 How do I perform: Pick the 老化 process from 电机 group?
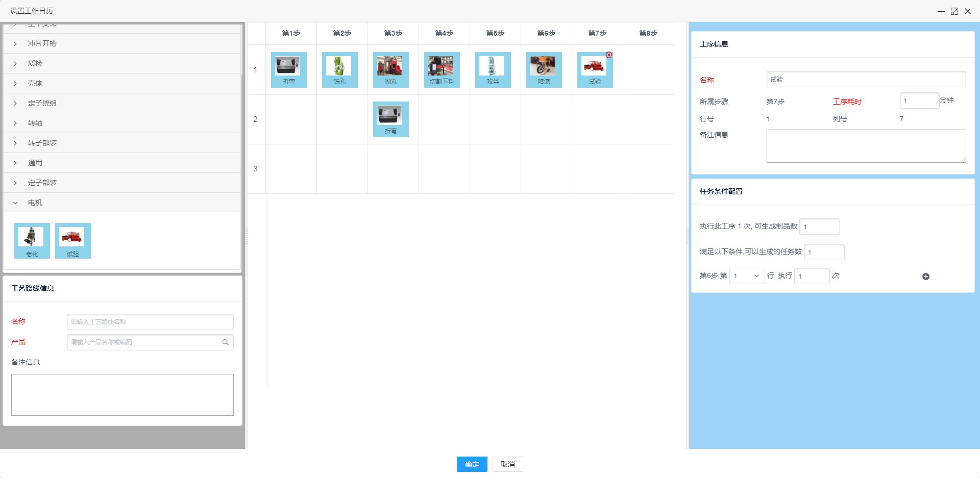32,241
